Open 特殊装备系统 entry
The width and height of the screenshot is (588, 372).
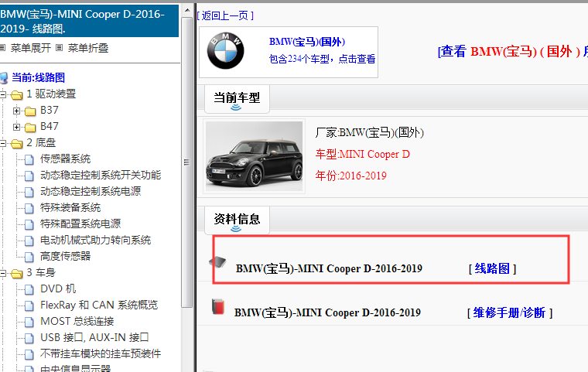(70, 208)
